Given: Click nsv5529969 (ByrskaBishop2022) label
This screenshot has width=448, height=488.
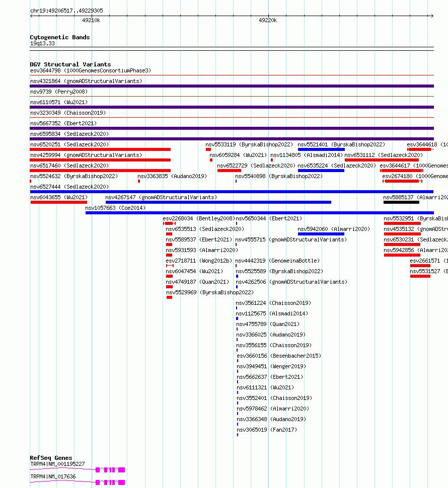Looking at the screenshot, I should pyautogui.click(x=210, y=293).
